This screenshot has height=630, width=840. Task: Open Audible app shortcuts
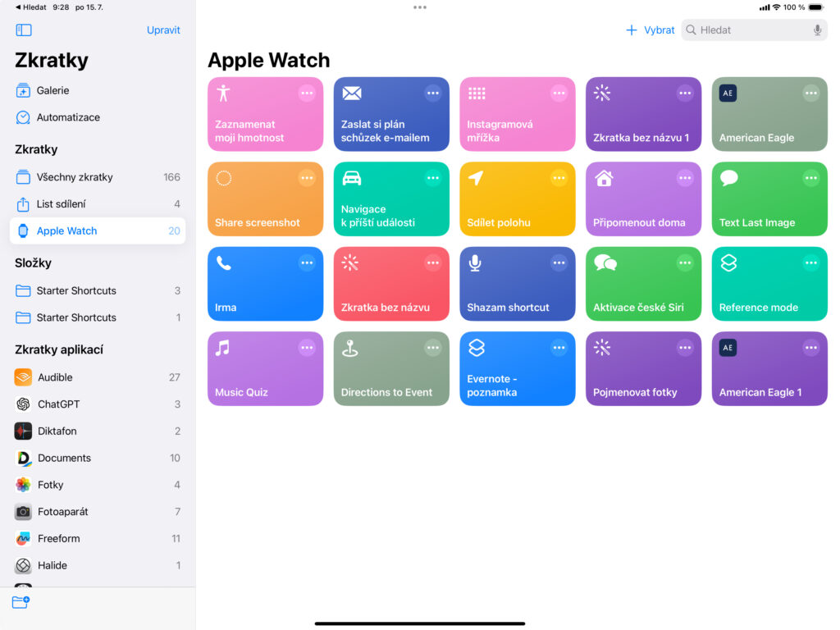click(x=55, y=377)
